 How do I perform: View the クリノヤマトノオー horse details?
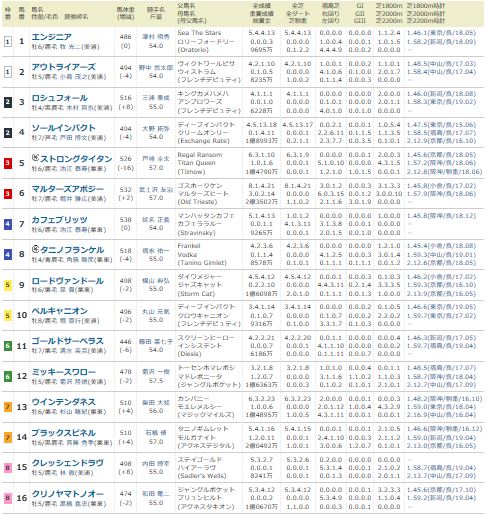[68, 494]
